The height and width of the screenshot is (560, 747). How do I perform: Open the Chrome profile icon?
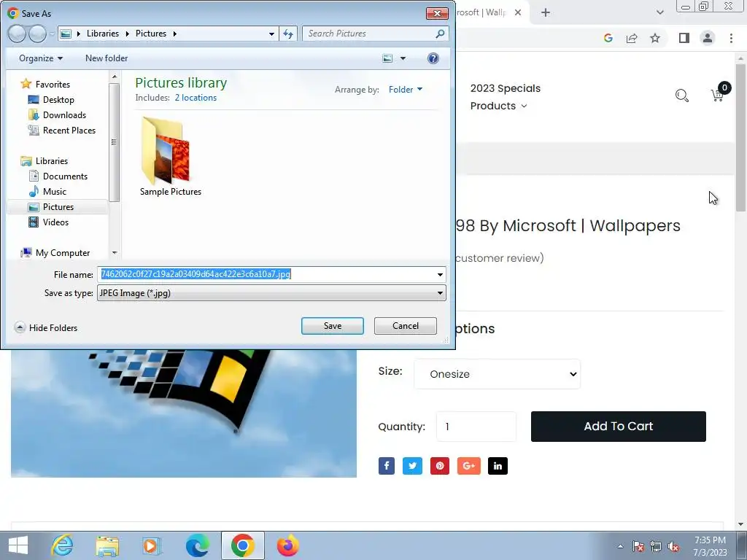[708, 38]
